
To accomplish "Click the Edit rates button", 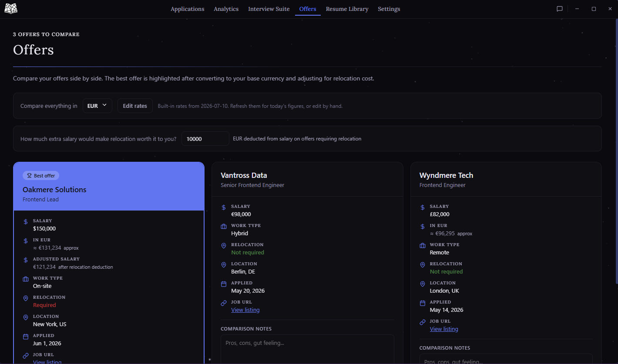I will point(135,106).
